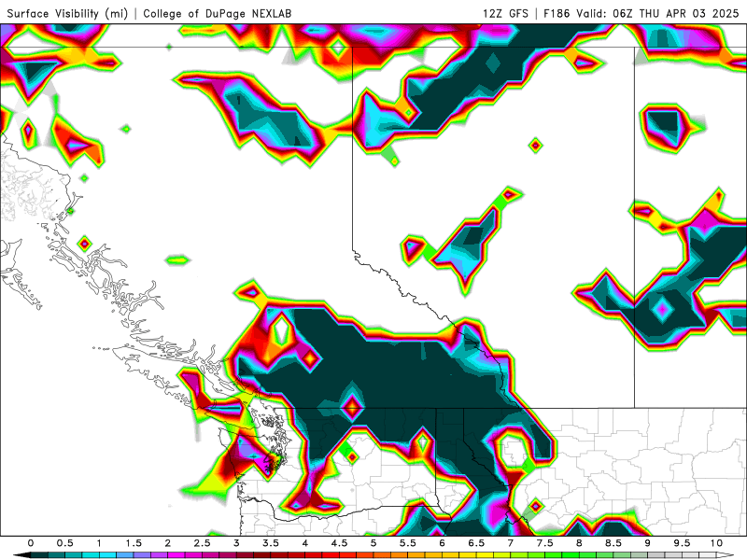The width and height of the screenshot is (747, 560).
Task: Click the "Valid: 06Z THU APR 03 2025" text
Action: pos(657,13)
